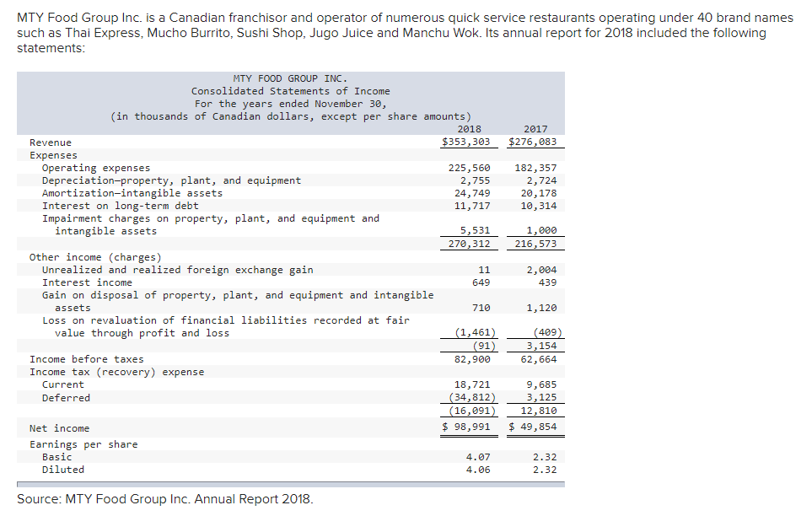The width and height of the screenshot is (812, 532).
Task: Click other income subtotal (91)
Action: 484,346
